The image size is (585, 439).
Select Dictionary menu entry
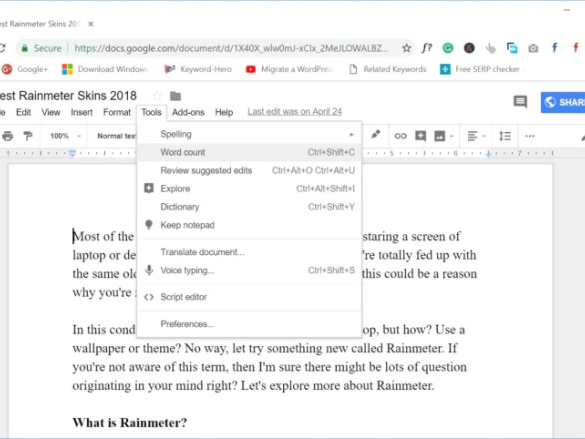[x=249, y=207]
